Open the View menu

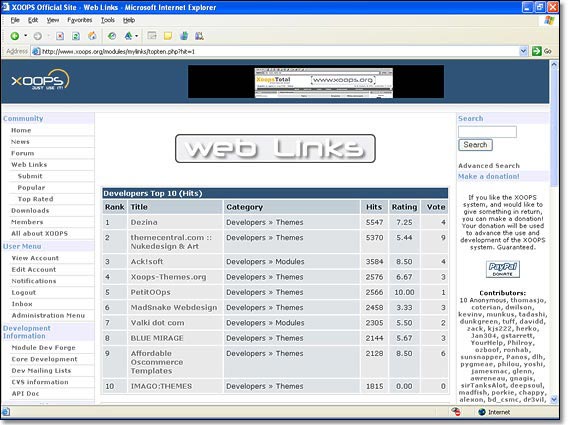coord(53,20)
